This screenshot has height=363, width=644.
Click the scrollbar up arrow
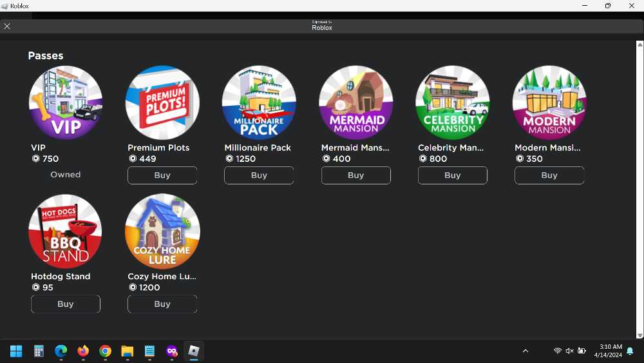[640, 44]
